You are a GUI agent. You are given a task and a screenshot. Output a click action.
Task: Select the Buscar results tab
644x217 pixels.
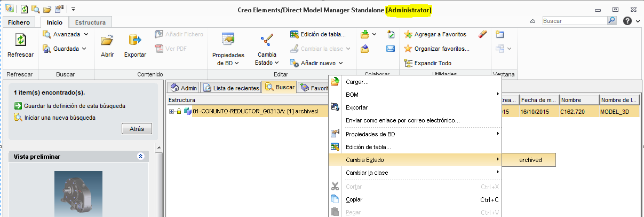[x=280, y=87]
